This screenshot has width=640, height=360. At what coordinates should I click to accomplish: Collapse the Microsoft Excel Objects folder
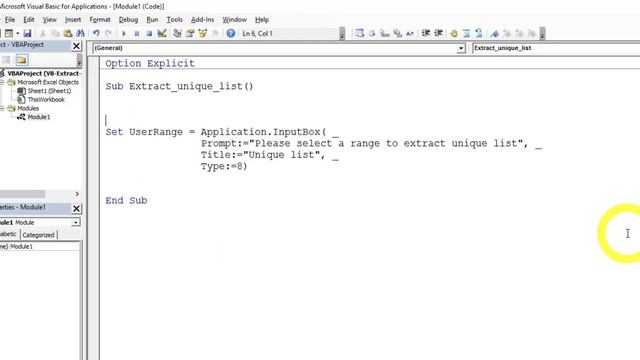click(2, 82)
